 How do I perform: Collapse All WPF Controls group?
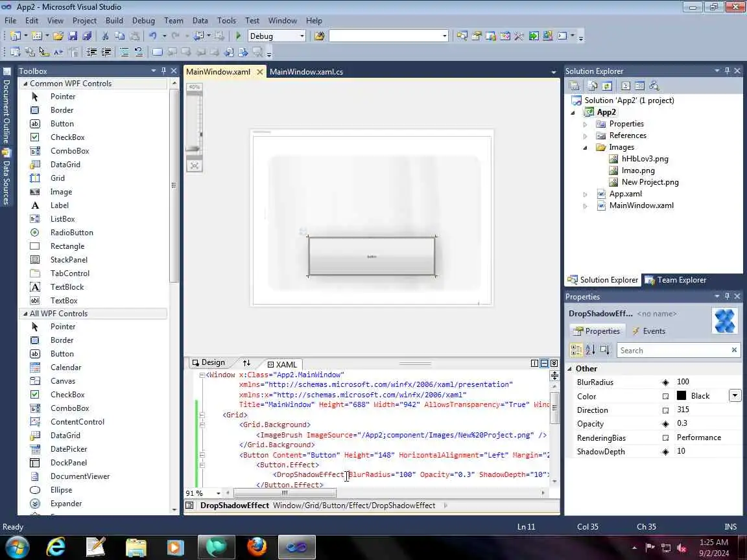(25, 313)
